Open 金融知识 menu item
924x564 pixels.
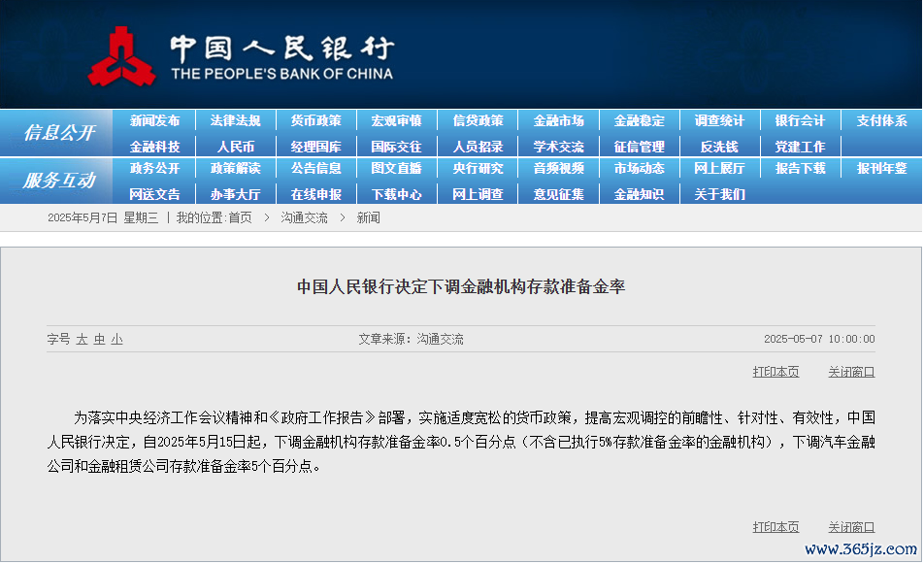(640, 194)
